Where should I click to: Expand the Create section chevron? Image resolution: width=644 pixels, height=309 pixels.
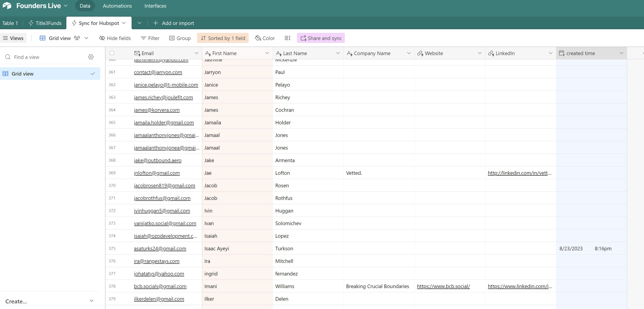92,301
